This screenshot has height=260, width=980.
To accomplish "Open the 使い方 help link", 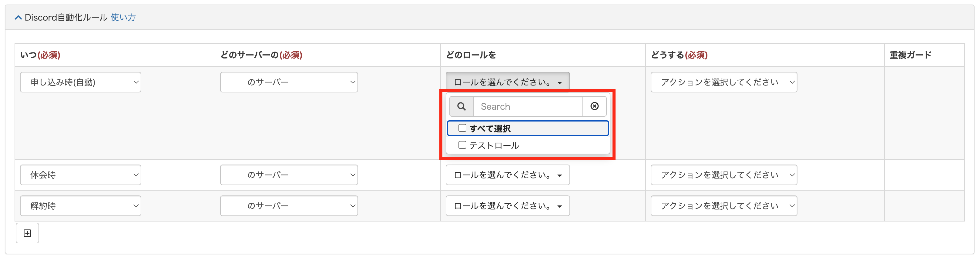I will (x=123, y=18).
